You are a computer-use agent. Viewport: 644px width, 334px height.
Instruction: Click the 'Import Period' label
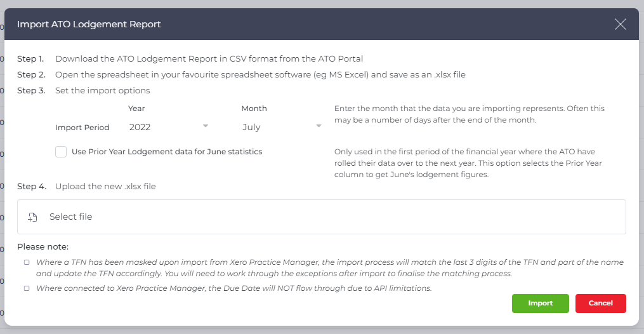82,128
